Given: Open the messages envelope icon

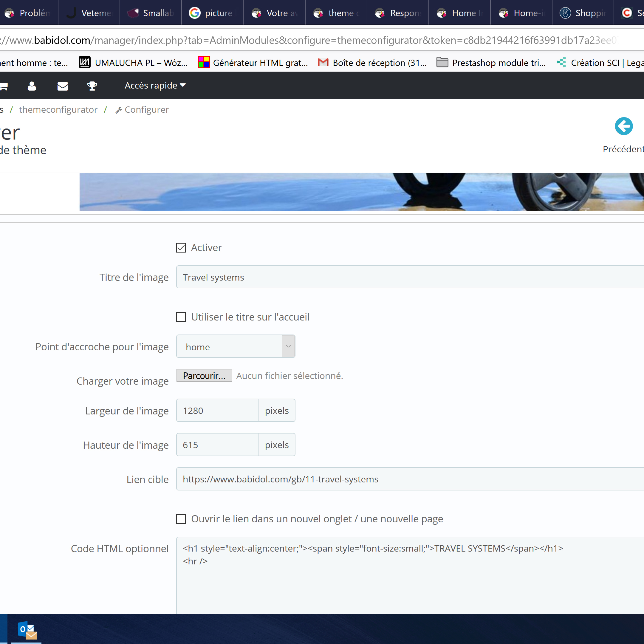Looking at the screenshot, I should (63, 86).
